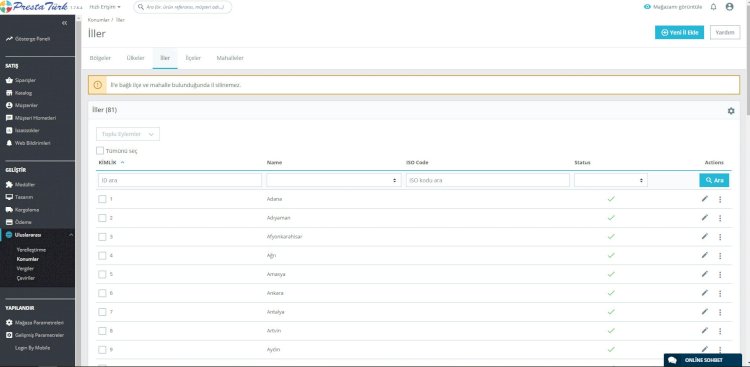This screenshot has height=367, width=750.
Task: Check the box for Adıyaman row
Action: pyautogui.click(x=102, y=218)
